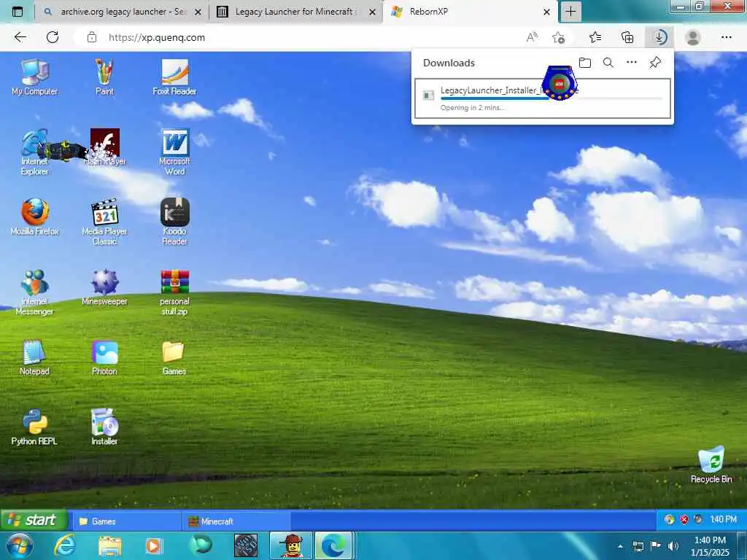Search downloads with the magnifier icon
Screen dimensions: 747x560
coord(608,63)
